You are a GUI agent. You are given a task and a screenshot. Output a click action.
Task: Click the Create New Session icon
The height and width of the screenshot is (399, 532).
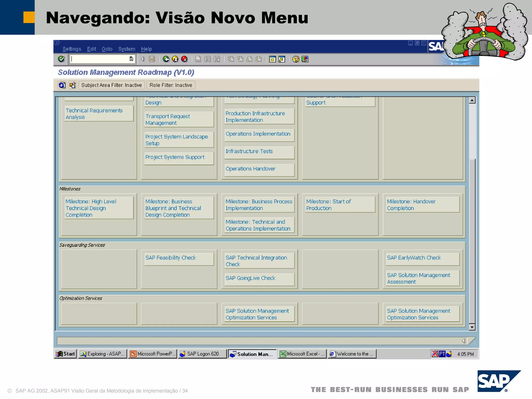pyautogui.click(x=272, y=59)
